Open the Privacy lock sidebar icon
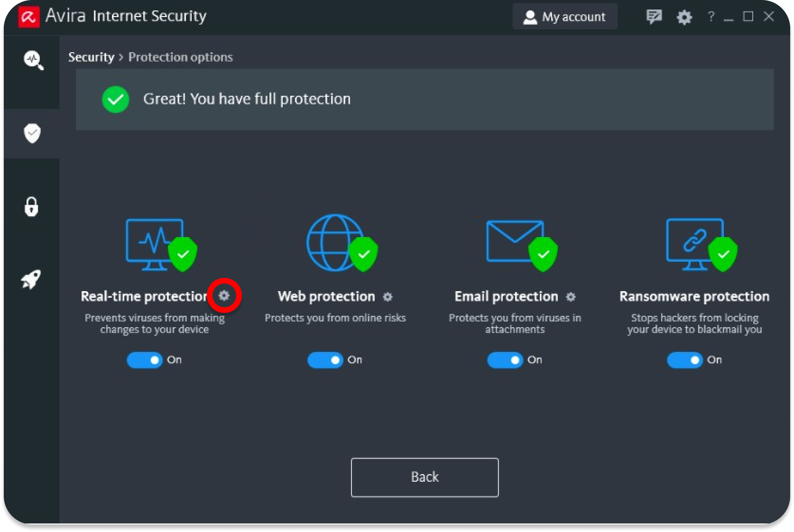This screenshot has width=794, height=532. 31,207
